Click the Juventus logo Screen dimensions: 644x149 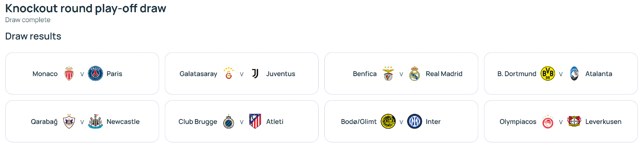(255, 74)
